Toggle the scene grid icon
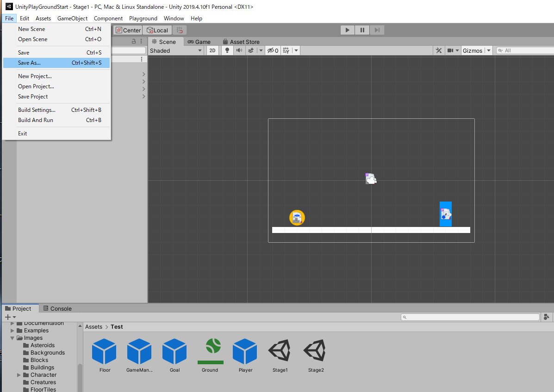Image resolution: width=554 pixels, height=392 pixels. click(286, 50)
